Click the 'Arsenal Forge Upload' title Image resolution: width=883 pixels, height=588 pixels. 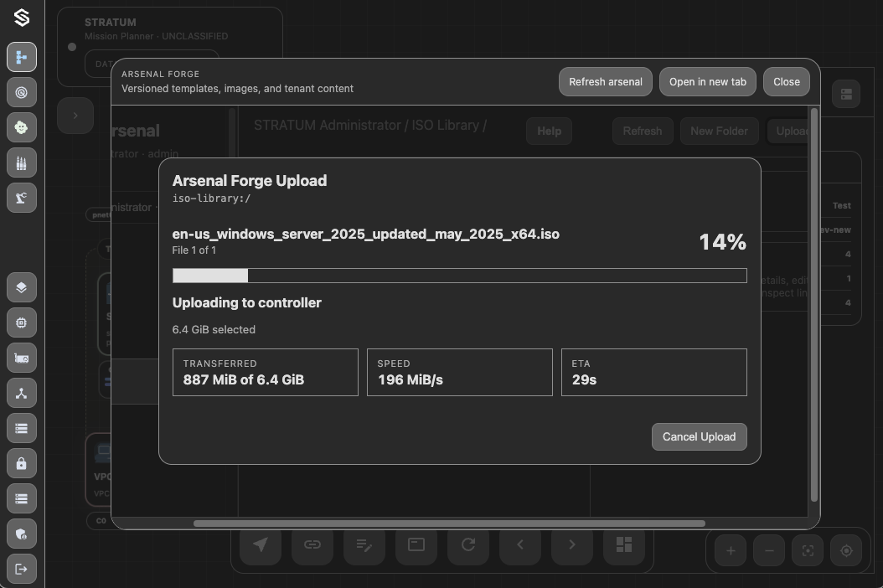[x=250, y=181]
